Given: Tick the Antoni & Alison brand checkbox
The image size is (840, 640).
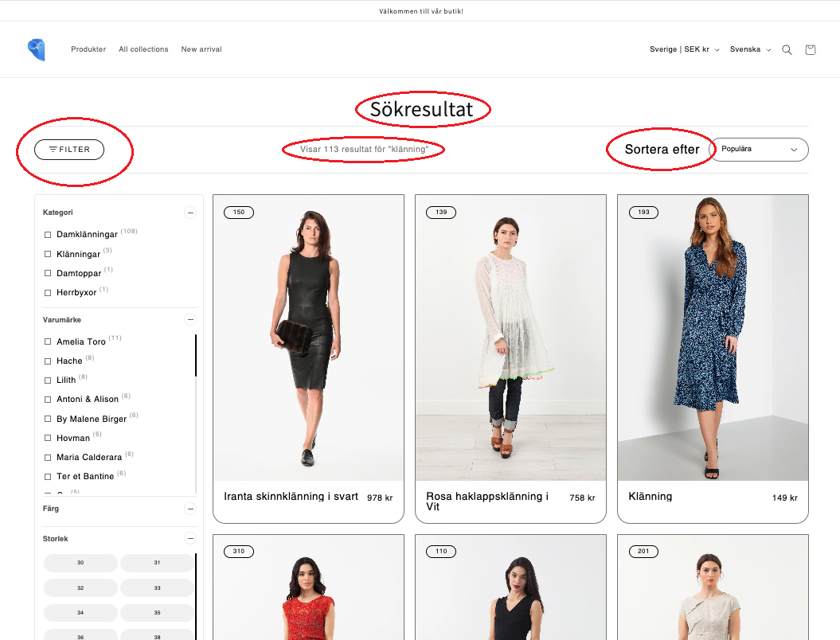Looking at the screenshot, I should coord(48,400).
